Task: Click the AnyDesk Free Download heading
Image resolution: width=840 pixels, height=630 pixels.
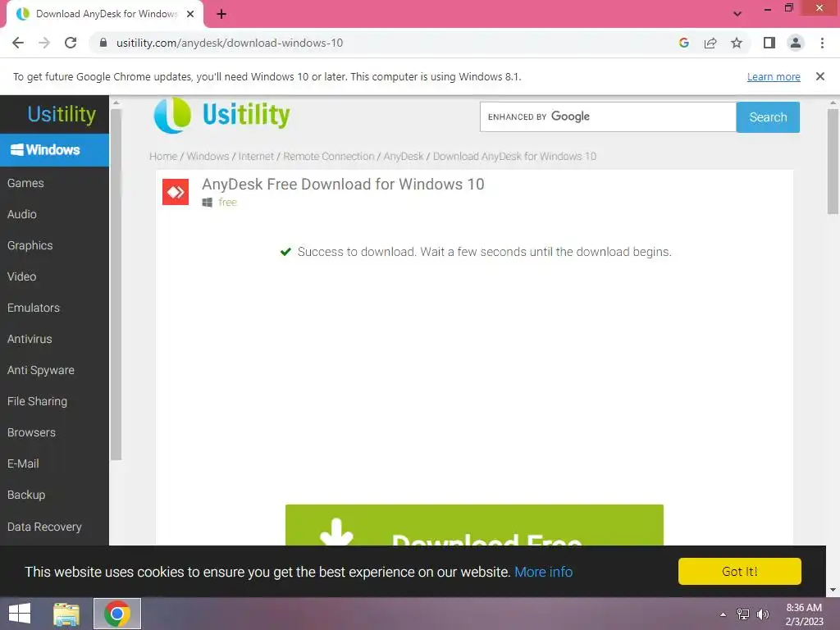Action: (x=343, y=185)
